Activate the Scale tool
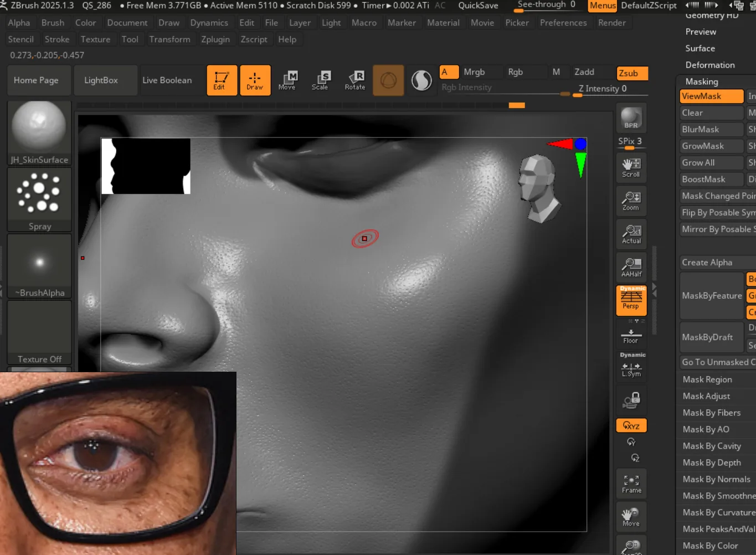This screenshot has width=756, height=555. (x=321, y=80)
